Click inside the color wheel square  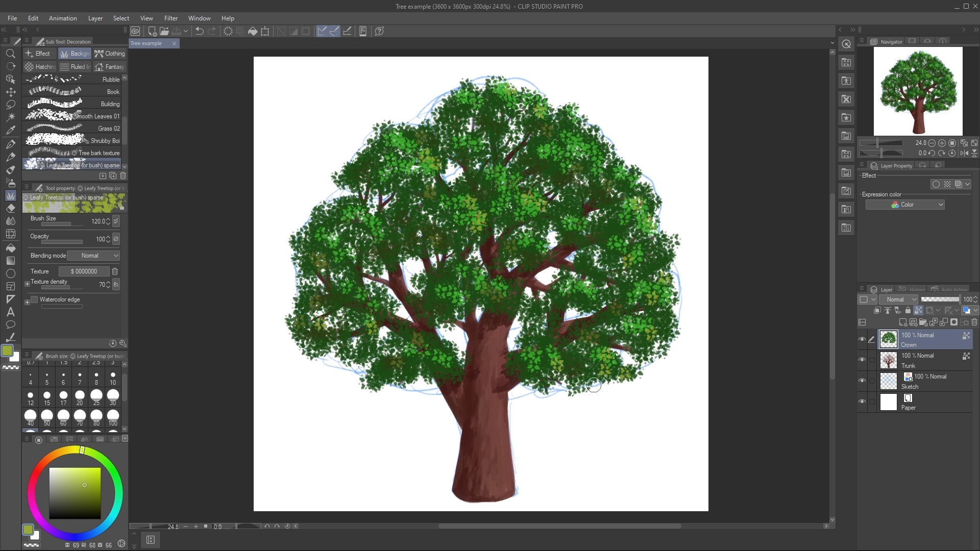(x=75, y=493)
